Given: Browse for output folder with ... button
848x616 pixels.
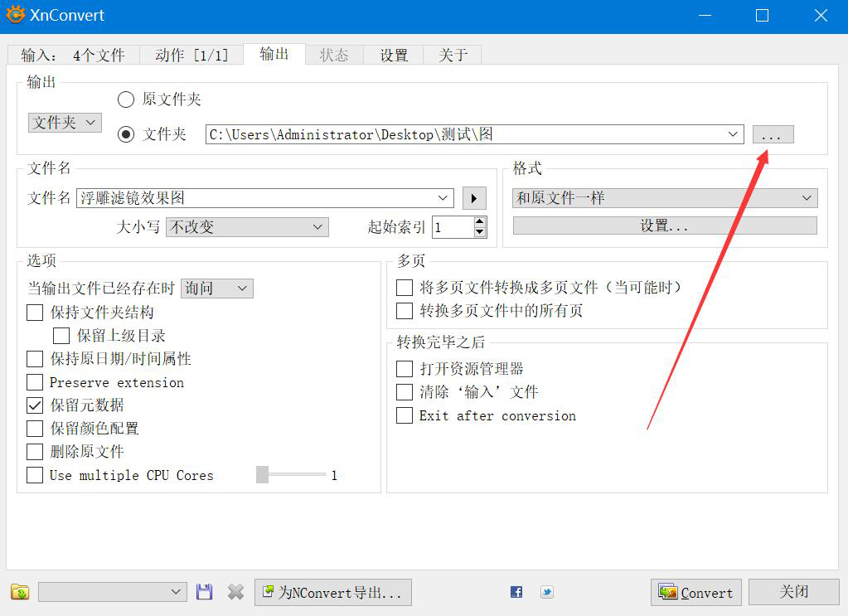Looking at the screenshot, I should [x=773, y=134].
